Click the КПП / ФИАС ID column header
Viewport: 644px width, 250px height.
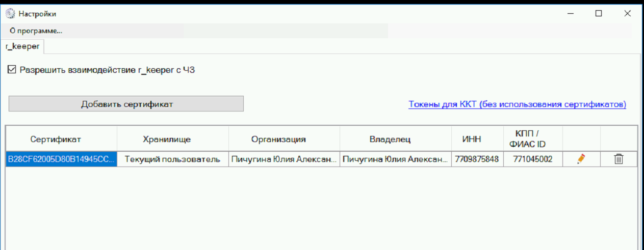527,139
